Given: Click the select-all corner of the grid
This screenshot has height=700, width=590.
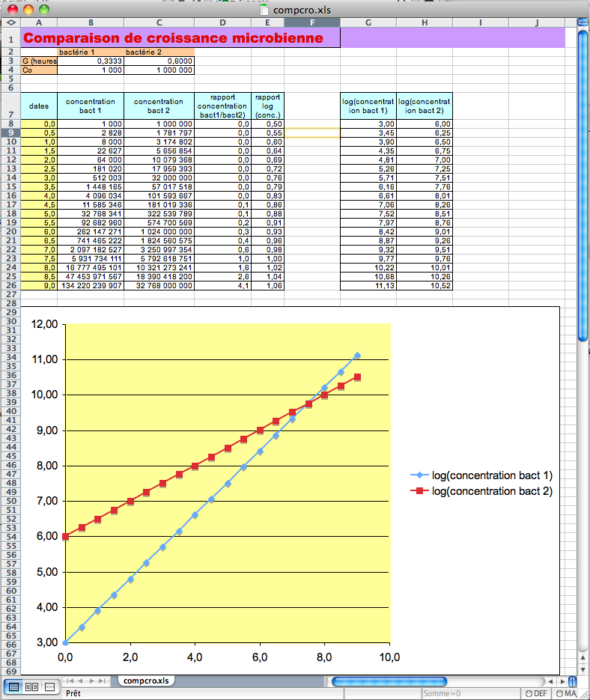Looking at the screenshot, I should tap(10, 22).
